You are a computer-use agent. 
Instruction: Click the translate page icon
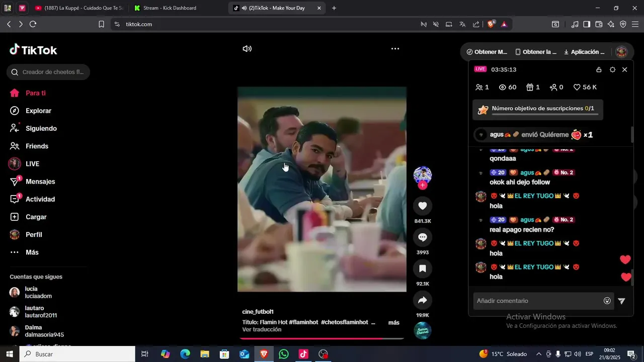tap(462, 24)
